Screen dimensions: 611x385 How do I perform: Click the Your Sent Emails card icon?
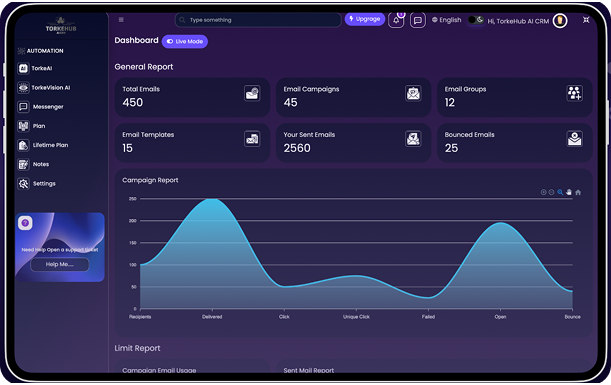tap(413, 139)
